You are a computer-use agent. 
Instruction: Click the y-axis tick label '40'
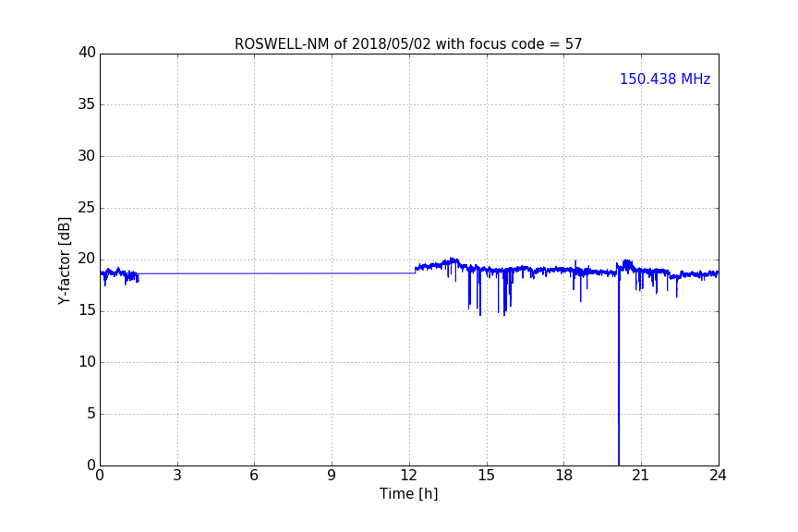(x=87, y=53)
